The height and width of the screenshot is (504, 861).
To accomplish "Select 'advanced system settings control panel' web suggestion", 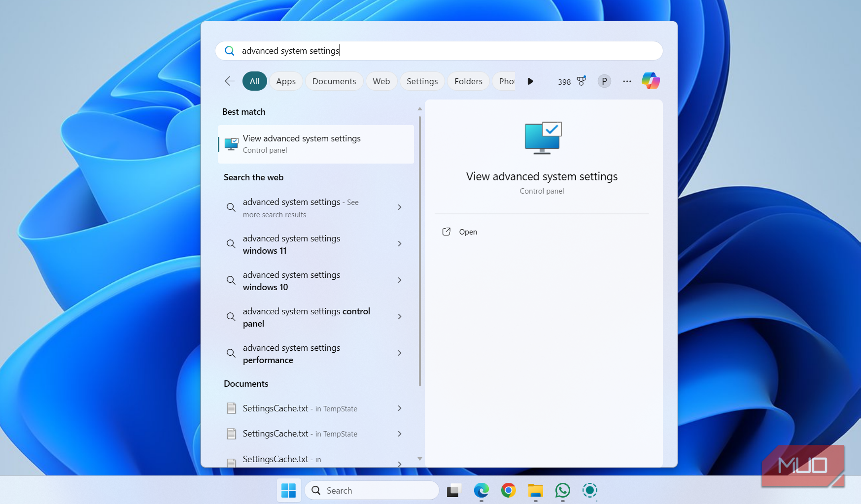I will [x=306, y=317].
